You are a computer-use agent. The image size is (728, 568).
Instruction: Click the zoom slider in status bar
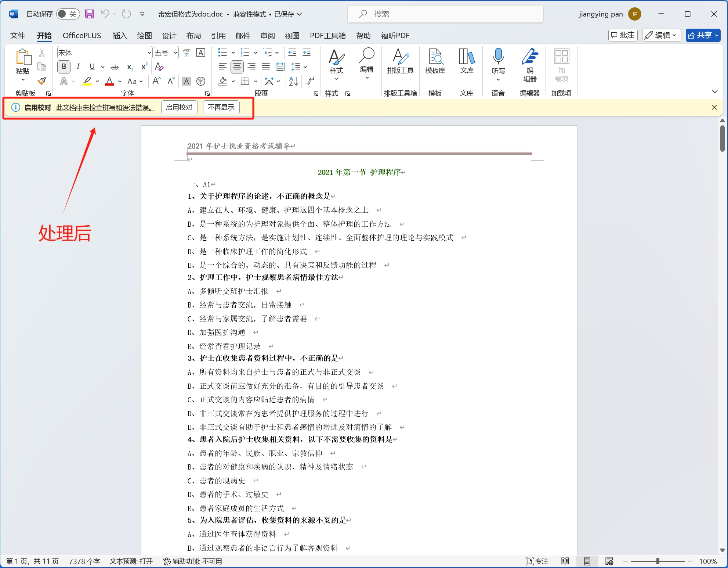tap(658, 561)
